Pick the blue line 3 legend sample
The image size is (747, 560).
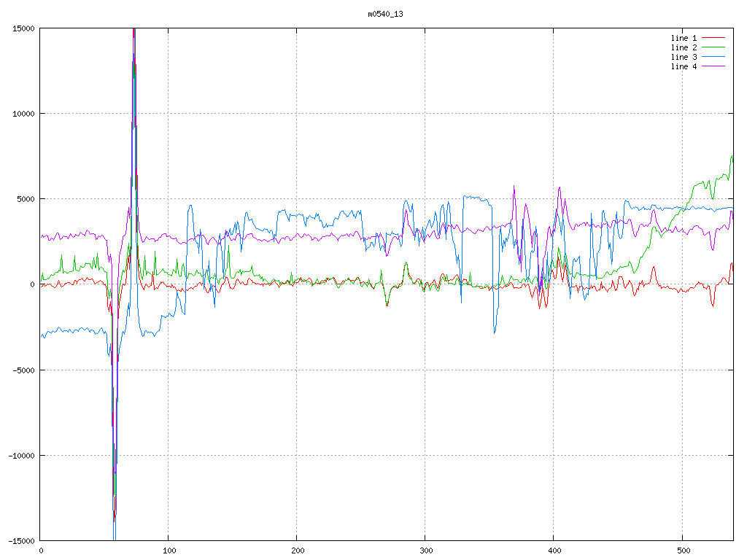pyautogui.click(x=714, y=57)
